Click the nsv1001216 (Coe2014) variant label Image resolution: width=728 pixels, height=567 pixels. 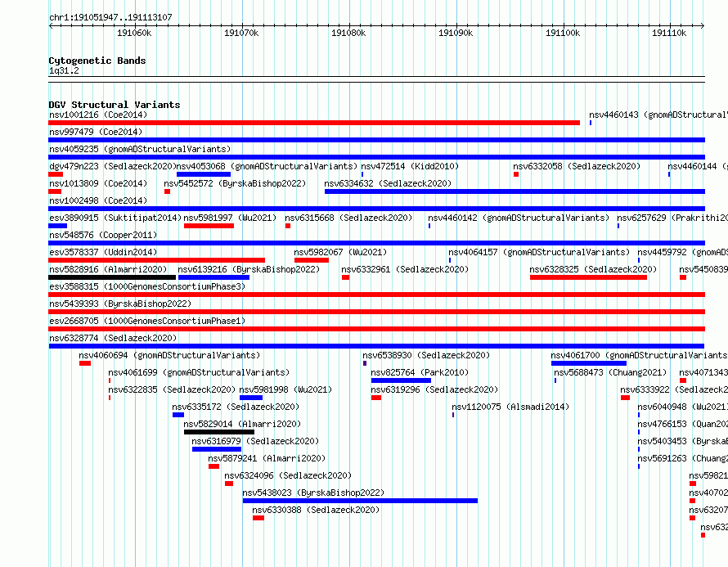click(98, 115)
